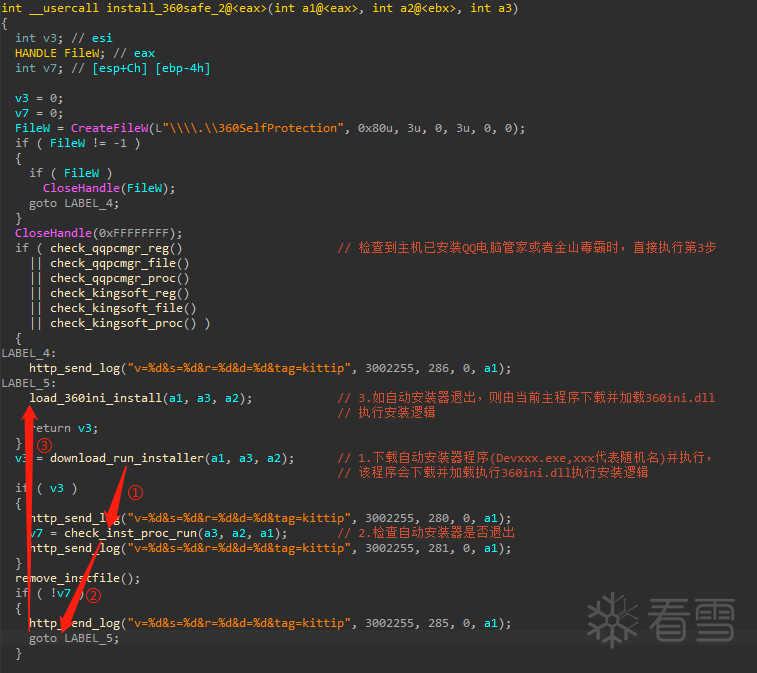The image size is (757, 673).
Task: Click the comment starting '1.下载自动安装器程序'
Action: tap(525, 458)
